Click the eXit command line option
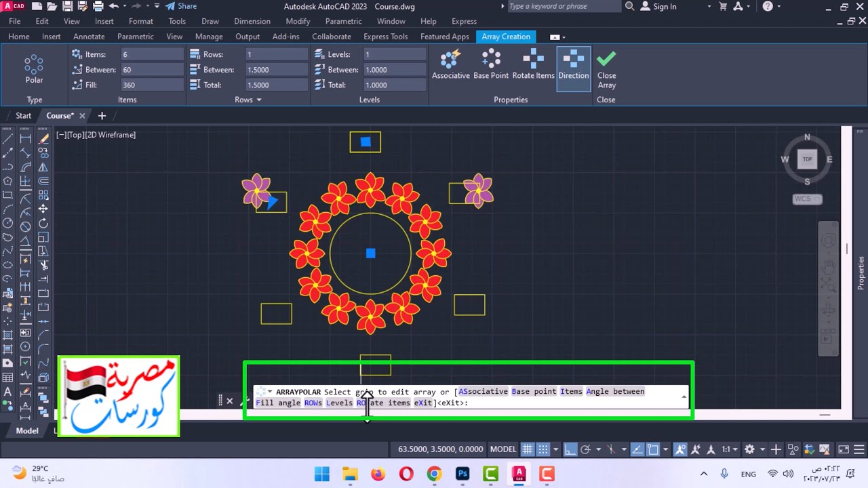The width and height of the screenshot is (868, 488). coord(423,403)
